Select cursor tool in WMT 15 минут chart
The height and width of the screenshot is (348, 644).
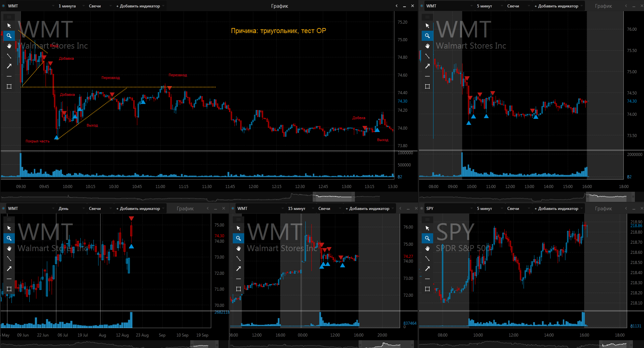coord(239,228)
